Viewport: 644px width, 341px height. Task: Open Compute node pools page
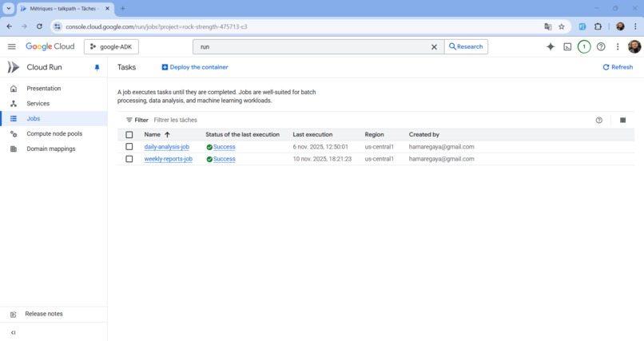[54, 134]
